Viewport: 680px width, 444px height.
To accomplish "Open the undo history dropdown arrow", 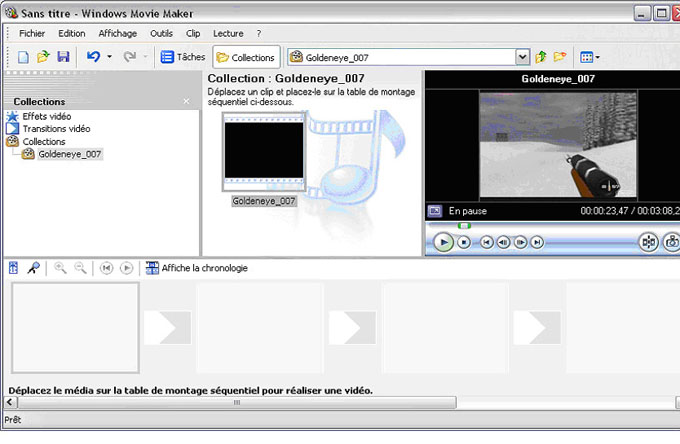I will pos(109,57).
